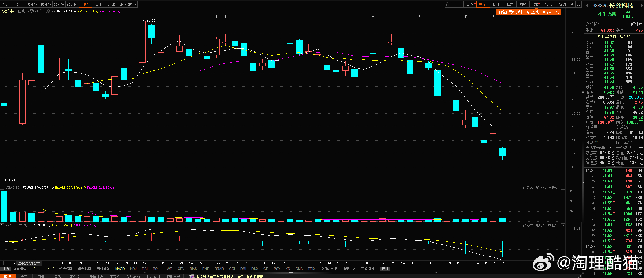644x278 pixels.
Task: Zoom in chart with the plus icon
Action: pos(454,4)
